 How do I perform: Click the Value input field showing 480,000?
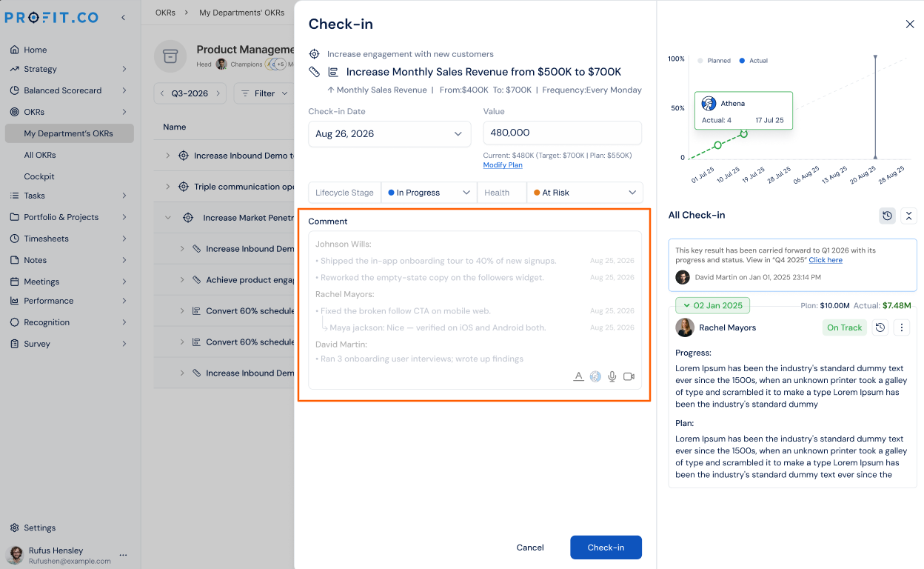click(562, 133)
